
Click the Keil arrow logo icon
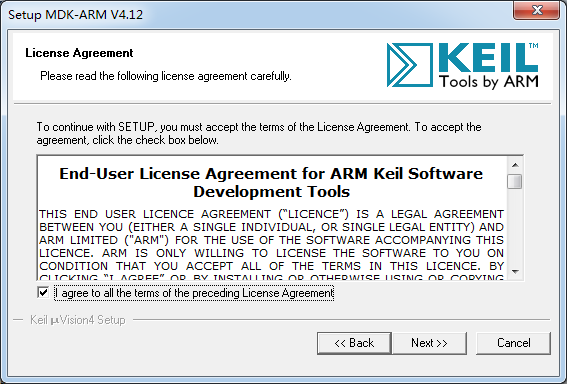tap(409, 65)
